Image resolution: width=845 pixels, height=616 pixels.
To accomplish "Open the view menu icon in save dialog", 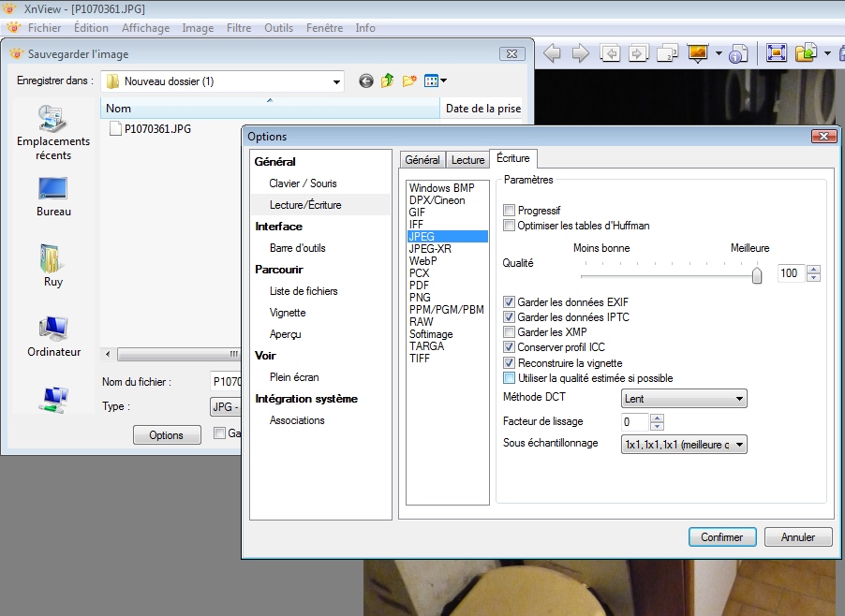I will 436,81.
